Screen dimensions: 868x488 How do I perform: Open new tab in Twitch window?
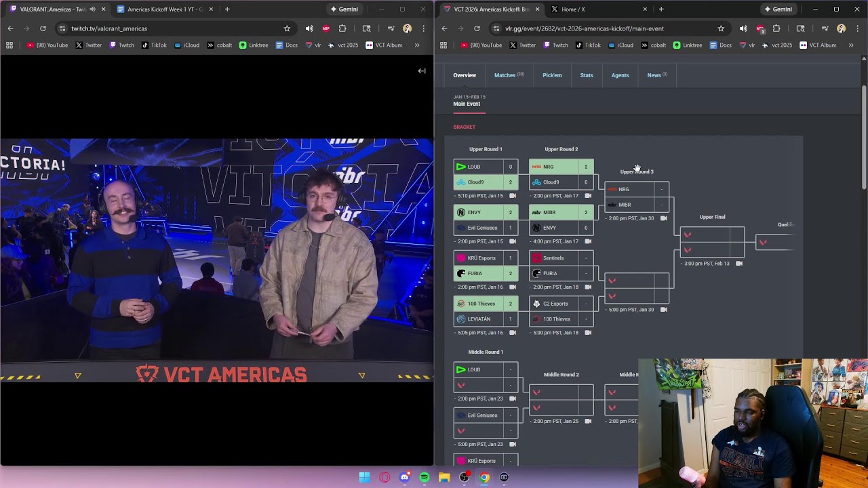pyautogui.click(x=227, y=9)
